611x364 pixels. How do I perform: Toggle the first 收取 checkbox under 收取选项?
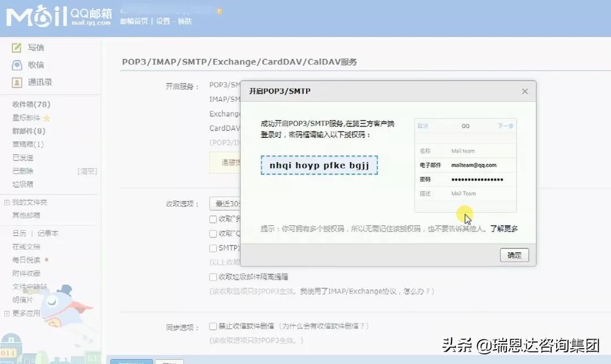point(213,219)
